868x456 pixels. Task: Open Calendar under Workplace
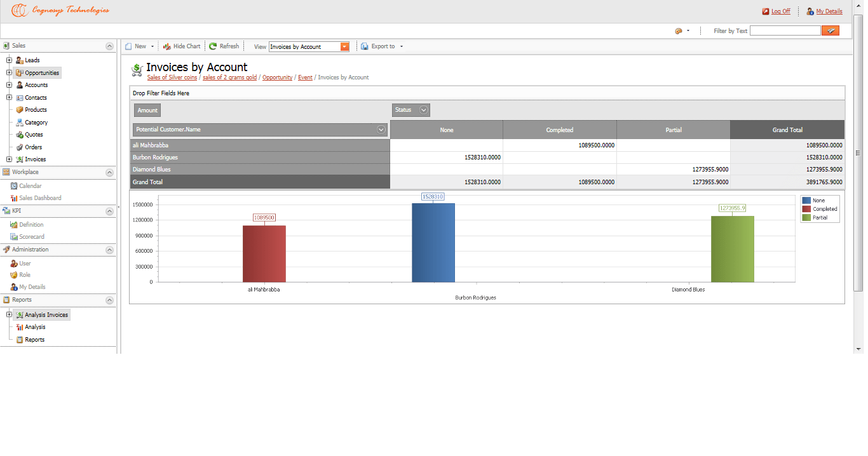[30, 186]
